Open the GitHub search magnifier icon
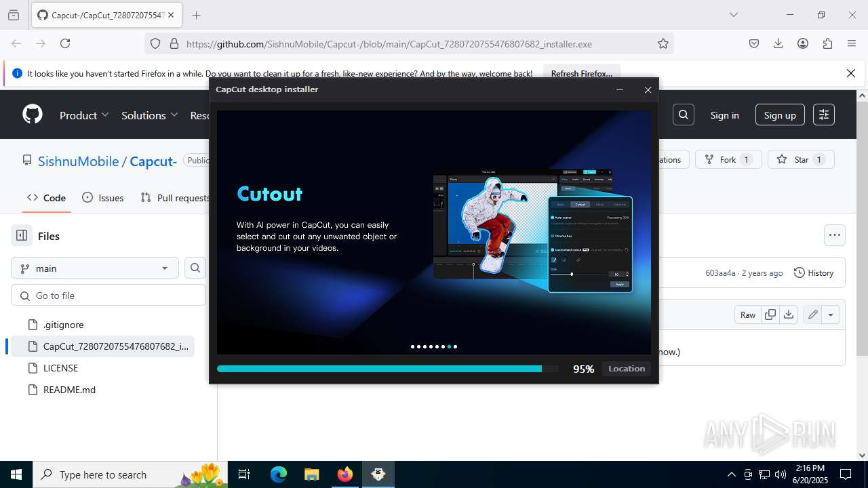The width and height of the screenshot is (868, 488). tap(684, 115)
